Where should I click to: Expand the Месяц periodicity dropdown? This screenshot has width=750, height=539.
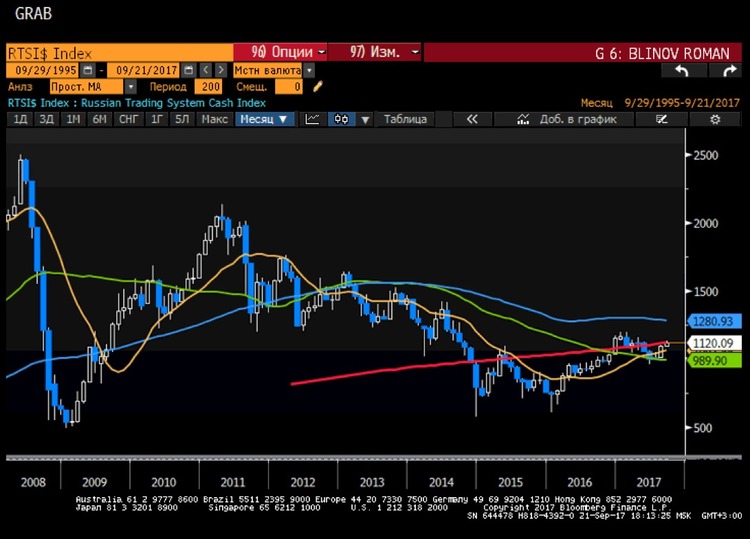(265, 119)
